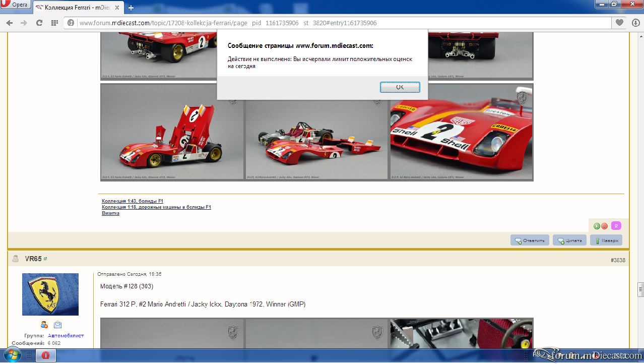
Task: Follow the 'Коллекция 1:43, болиды F1' link
Action: [133, 201]
